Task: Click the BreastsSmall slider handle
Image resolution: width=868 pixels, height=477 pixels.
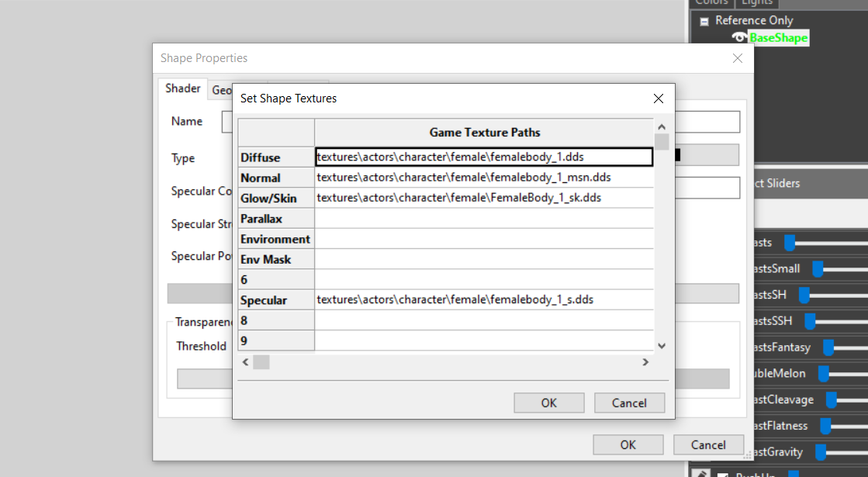Action: click(817, 268)
